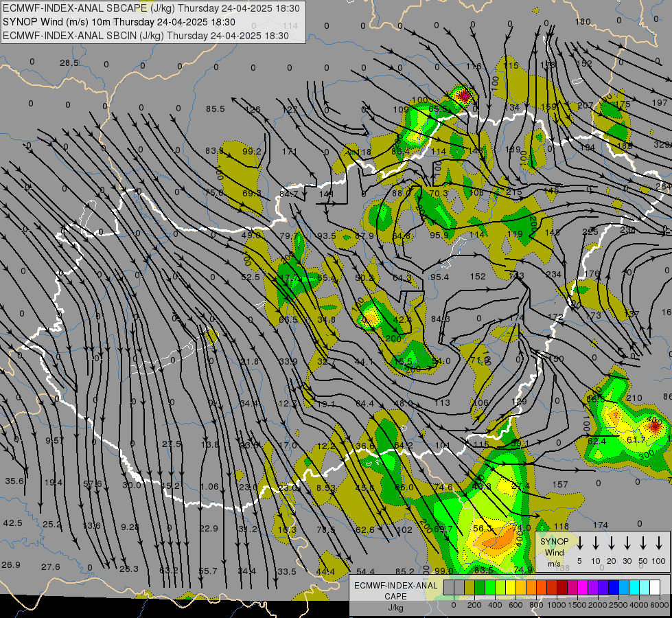Click the SYNOP Wind 10m title line
This screenshot has height=618, width=672.
point(119,22)
